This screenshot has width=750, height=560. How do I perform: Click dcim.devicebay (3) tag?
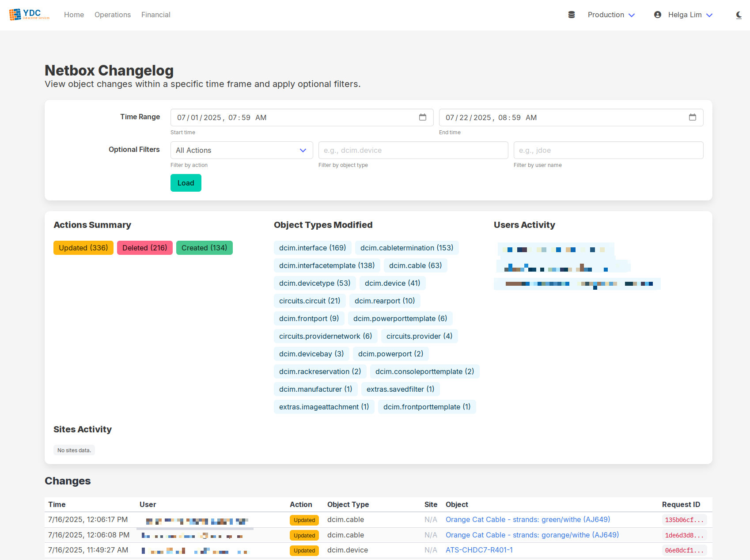click(x=311, y=354)
